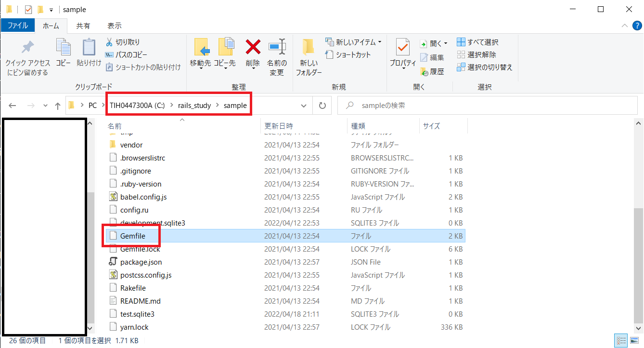The width and height of the screenshot is (644, 348).
Task: Copy path with パスのコピー
Action: click(x=126, y=54)
